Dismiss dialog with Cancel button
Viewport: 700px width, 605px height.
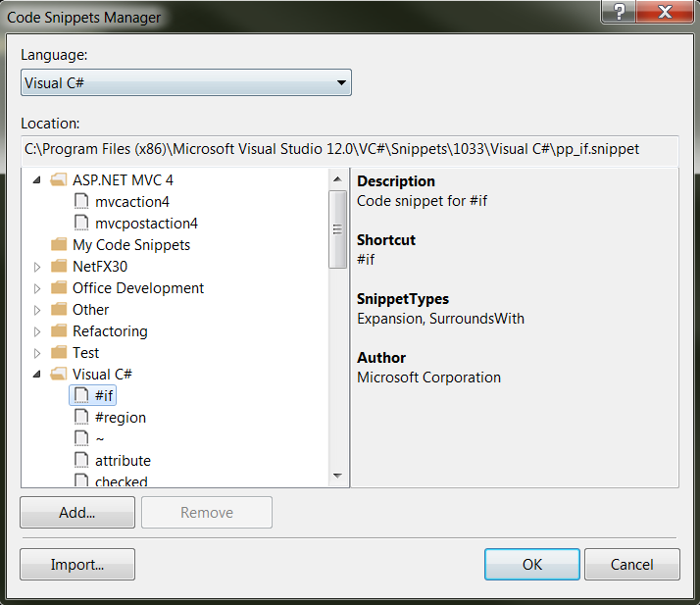[632, 565]
